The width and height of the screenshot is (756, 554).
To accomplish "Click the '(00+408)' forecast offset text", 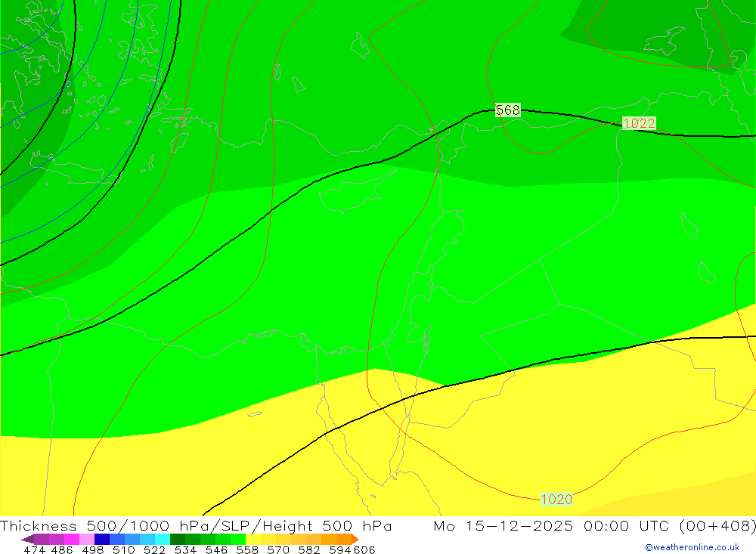I will (717, 525).
